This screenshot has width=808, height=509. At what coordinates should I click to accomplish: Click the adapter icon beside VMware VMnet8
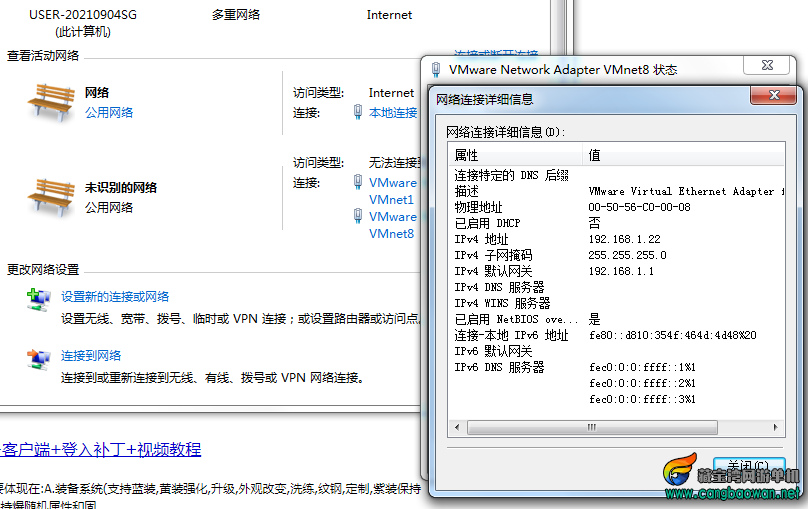[x=358, y=216]
